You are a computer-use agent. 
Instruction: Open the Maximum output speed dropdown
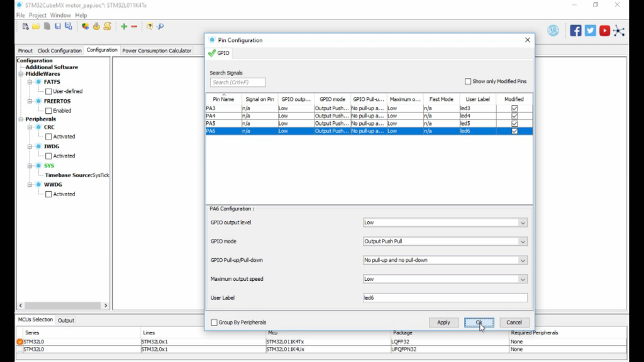click(445, 279)
